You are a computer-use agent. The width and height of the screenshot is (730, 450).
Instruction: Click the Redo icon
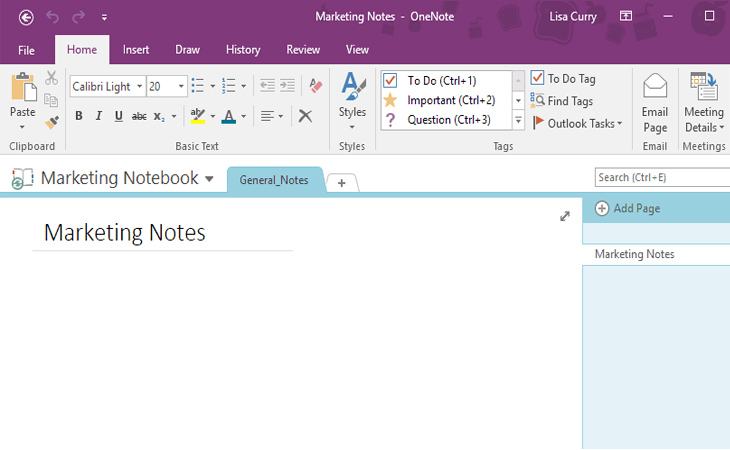point(79,17)
